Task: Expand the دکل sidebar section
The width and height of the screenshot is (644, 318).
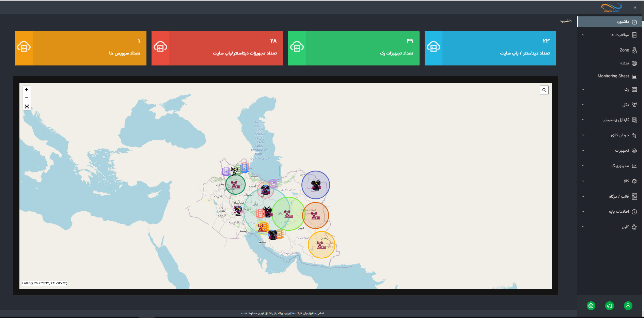Action: coord(610,105)
